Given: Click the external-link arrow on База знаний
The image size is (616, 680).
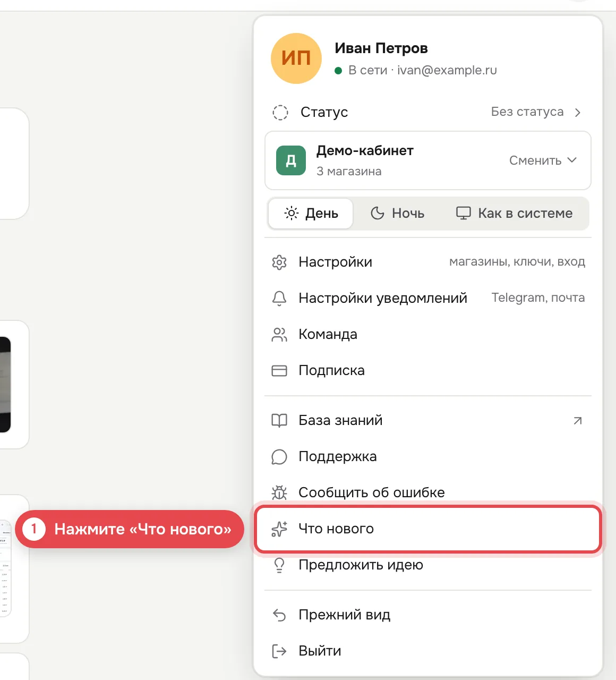Looking at the screenshot, I should point(578,421).
